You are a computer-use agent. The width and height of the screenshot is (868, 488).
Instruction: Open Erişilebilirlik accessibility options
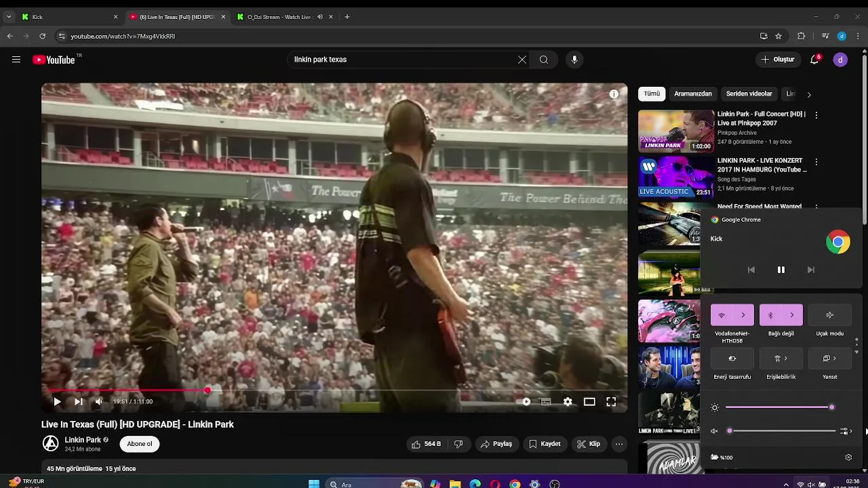click(781, 359)
